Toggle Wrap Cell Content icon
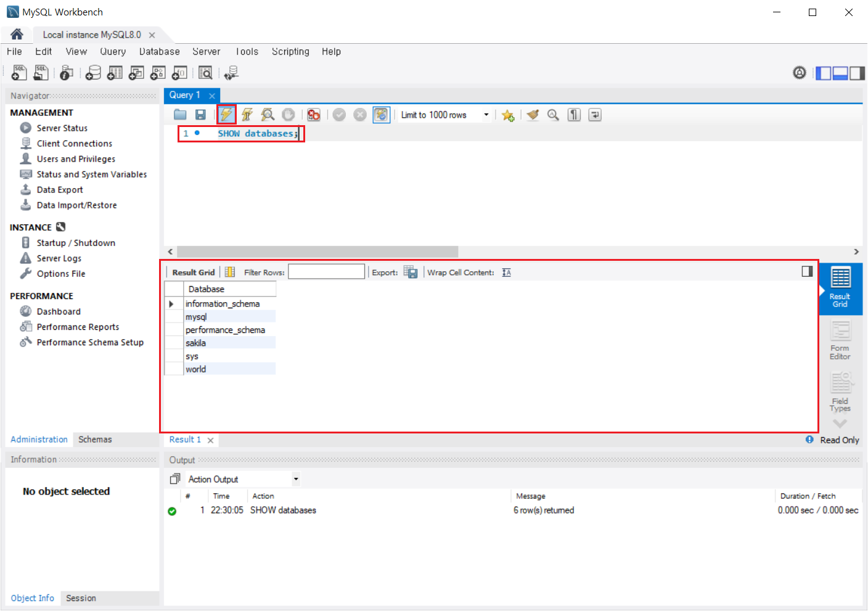 (506, 273)
